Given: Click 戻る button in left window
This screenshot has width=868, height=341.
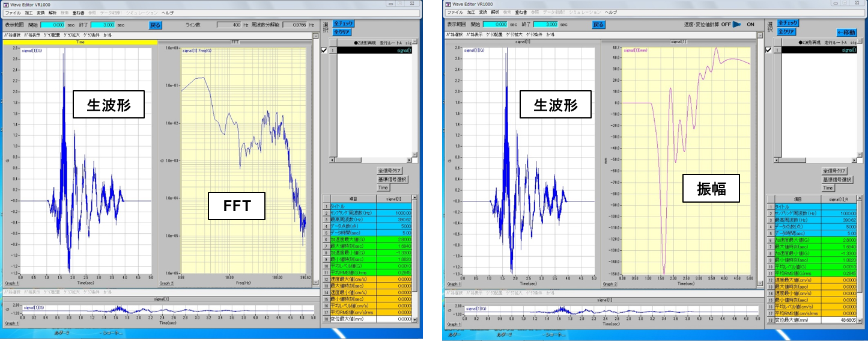Looking at the screenshot, I should (155, 25).
